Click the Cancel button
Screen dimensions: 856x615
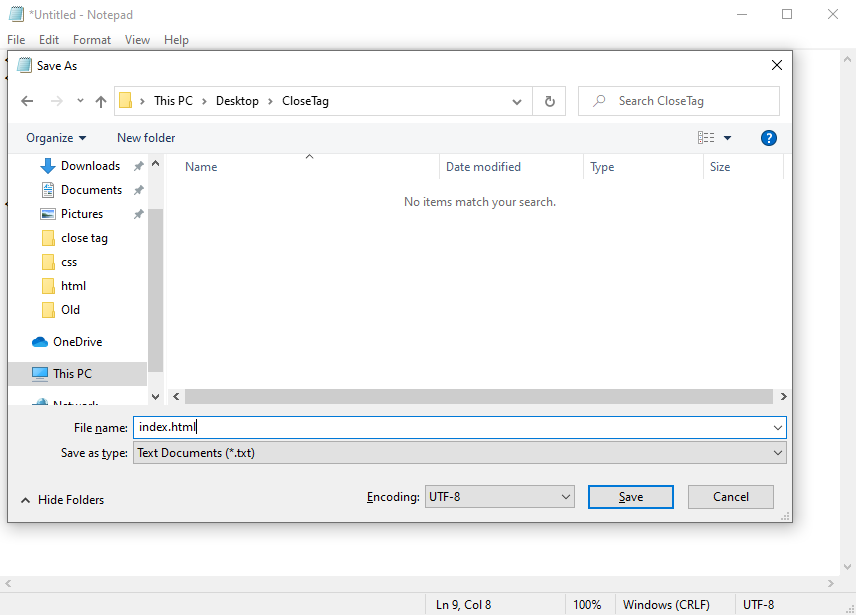point(730,497)
